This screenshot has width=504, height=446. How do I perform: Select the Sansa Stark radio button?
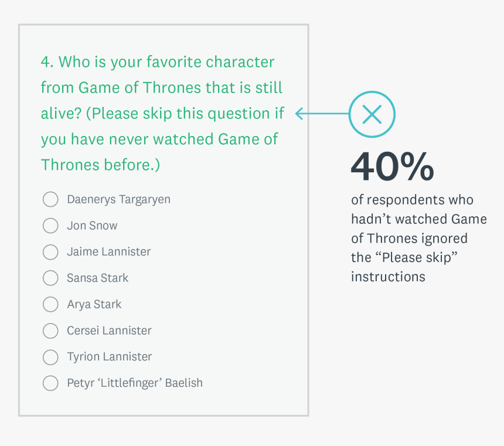click(x=50, y=278)
